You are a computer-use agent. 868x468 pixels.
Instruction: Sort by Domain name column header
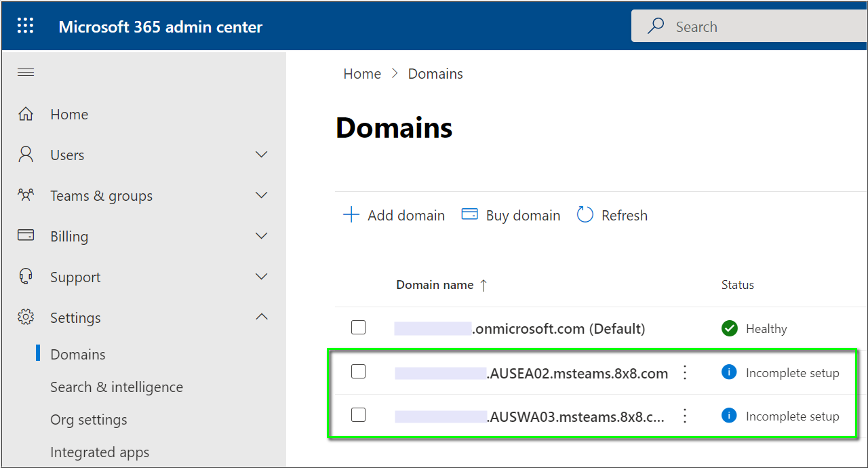pyautogui.click(x=435, y=285)
